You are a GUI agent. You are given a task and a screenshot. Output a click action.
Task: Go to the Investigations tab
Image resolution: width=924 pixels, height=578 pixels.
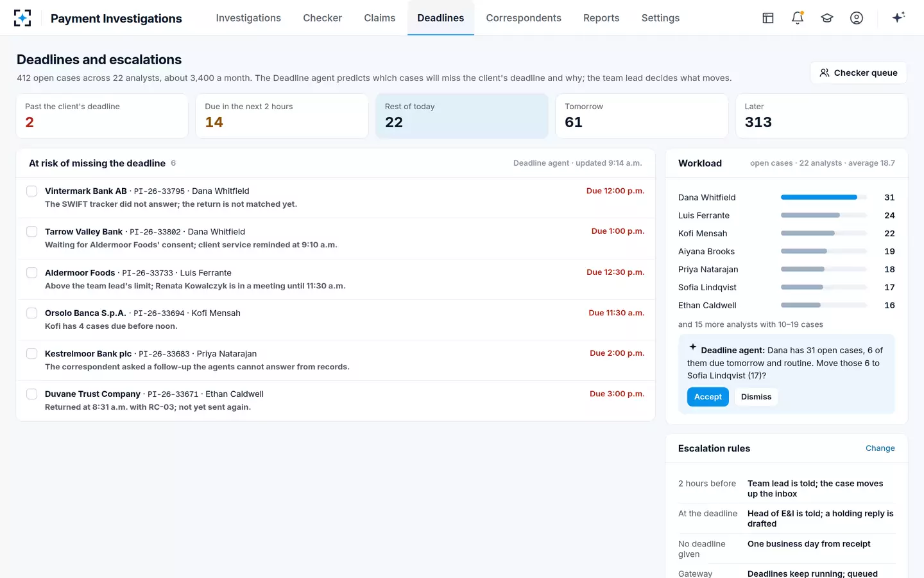pyautogui.click(x=248, y=18)
